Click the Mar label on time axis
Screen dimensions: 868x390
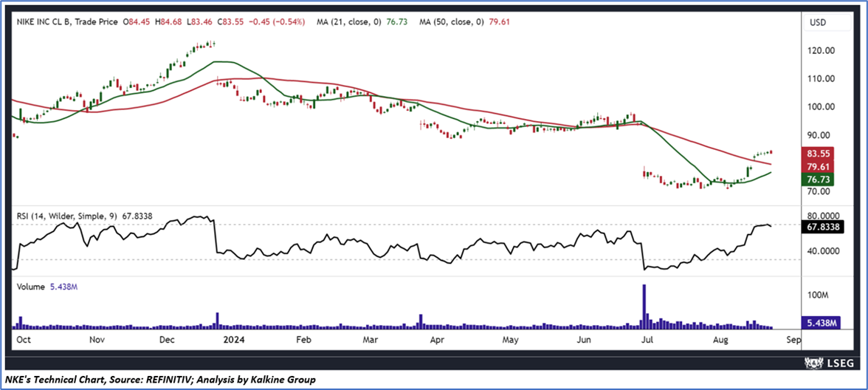(369, 338)
